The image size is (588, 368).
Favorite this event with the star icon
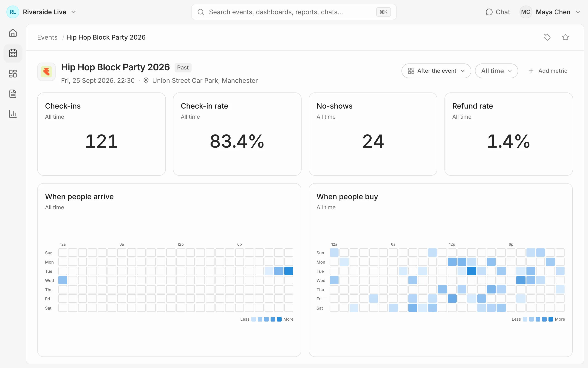[x=565, y=37]
